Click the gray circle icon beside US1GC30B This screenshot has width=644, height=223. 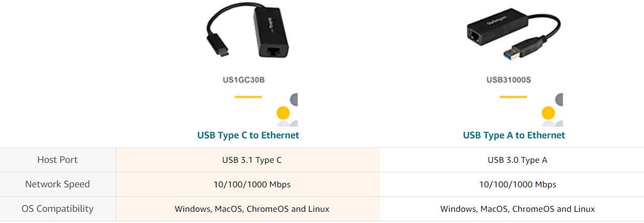(294, 98)
